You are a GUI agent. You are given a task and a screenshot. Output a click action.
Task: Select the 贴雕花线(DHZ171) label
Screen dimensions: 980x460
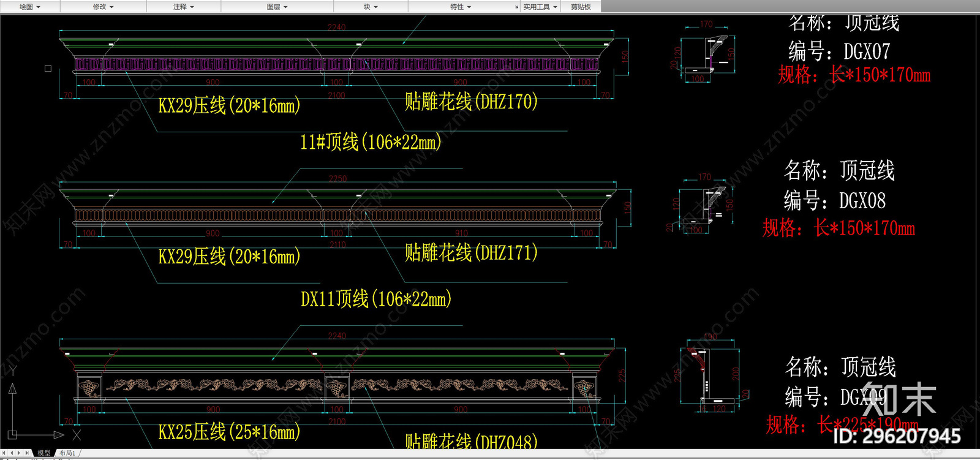pos(471,252)
